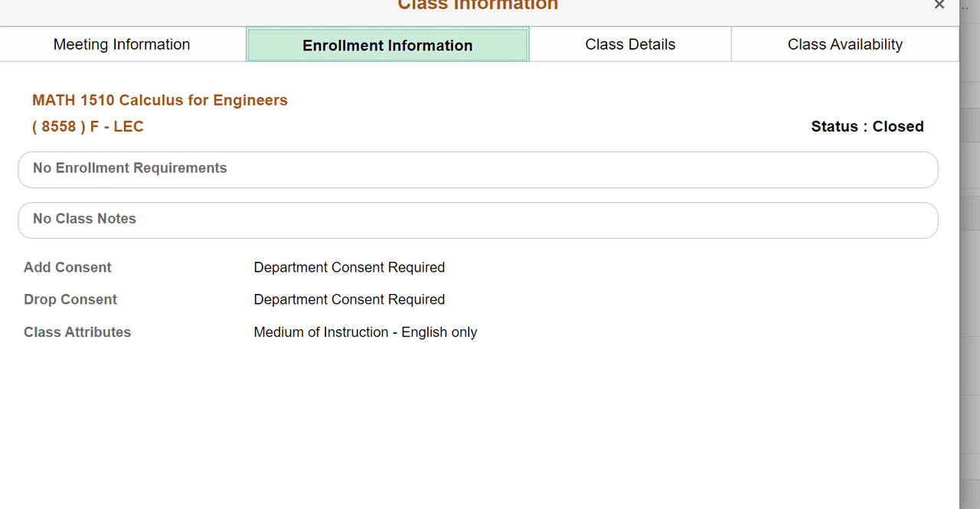Click the Add Consent value text

pyautogui.click(x=349, y=267)
